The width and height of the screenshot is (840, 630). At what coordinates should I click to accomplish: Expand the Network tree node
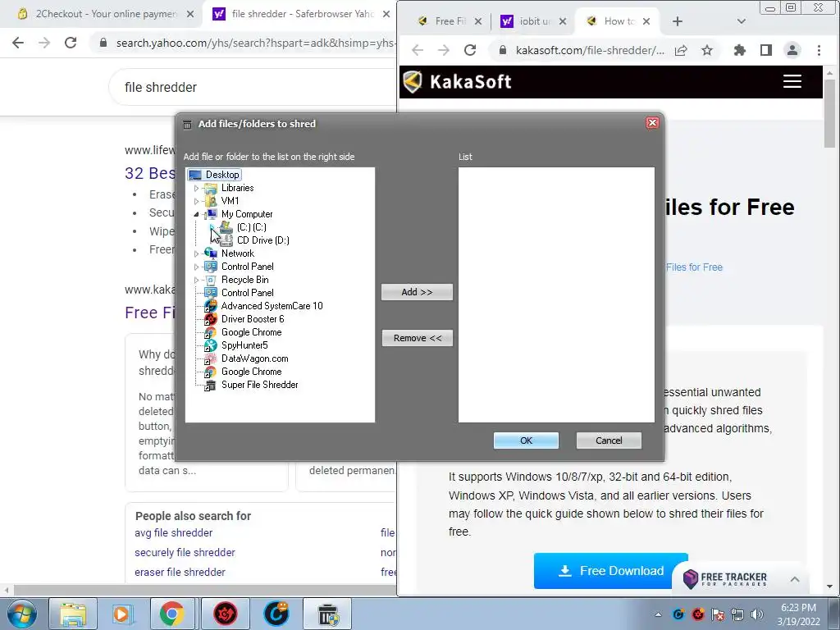pos(196,254)
